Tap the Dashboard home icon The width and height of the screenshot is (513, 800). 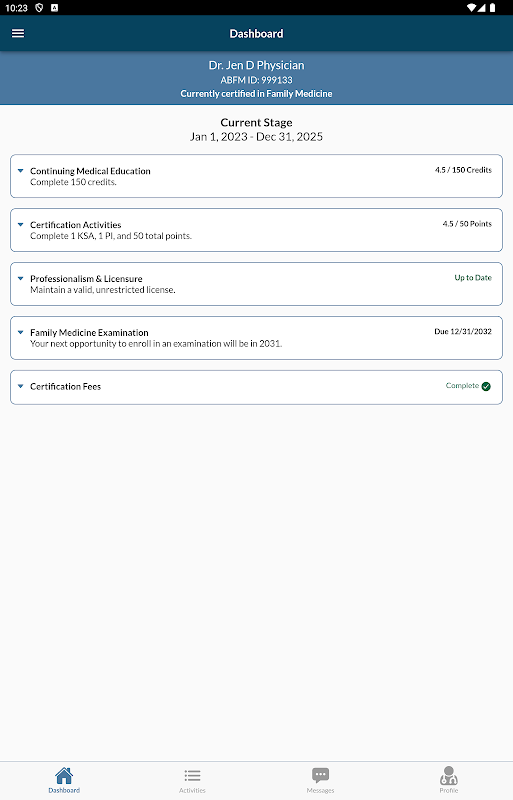[x=64, y=776]
